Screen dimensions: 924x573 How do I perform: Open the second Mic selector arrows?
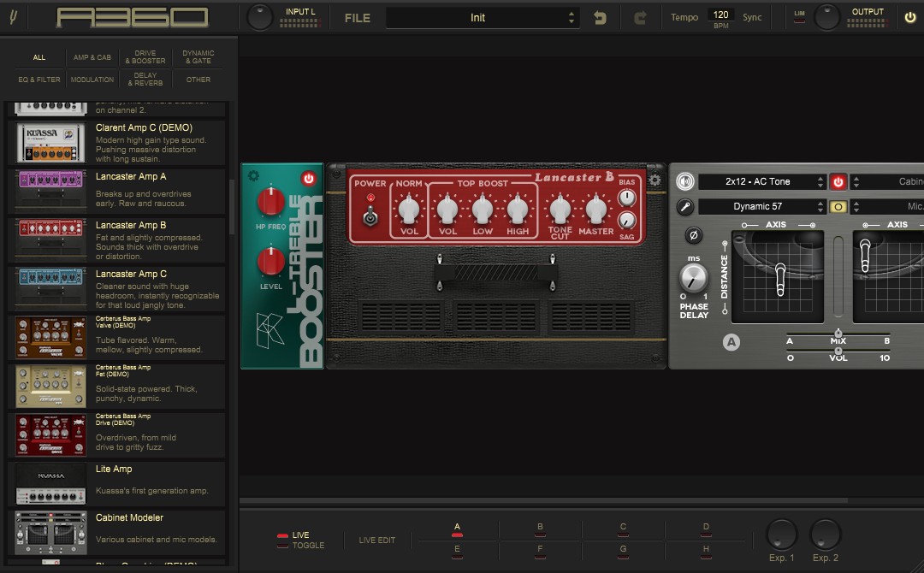coord(856,207)
